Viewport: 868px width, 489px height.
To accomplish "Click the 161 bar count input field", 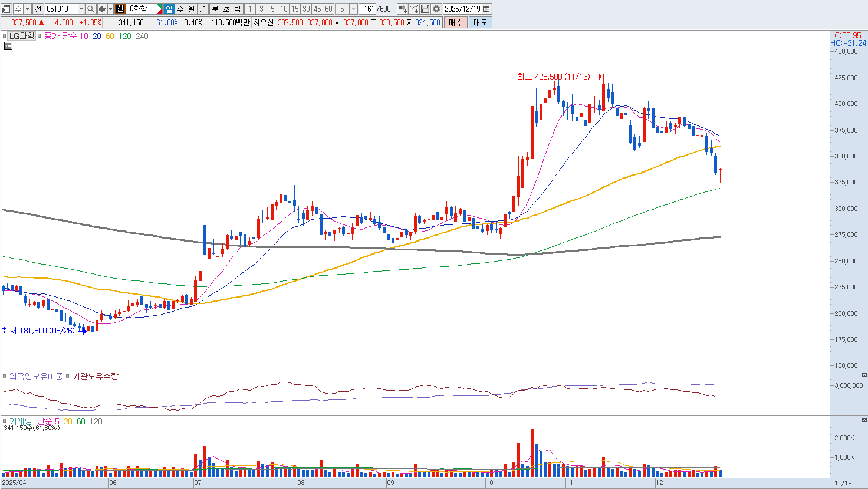I will [x=369, y=9].
